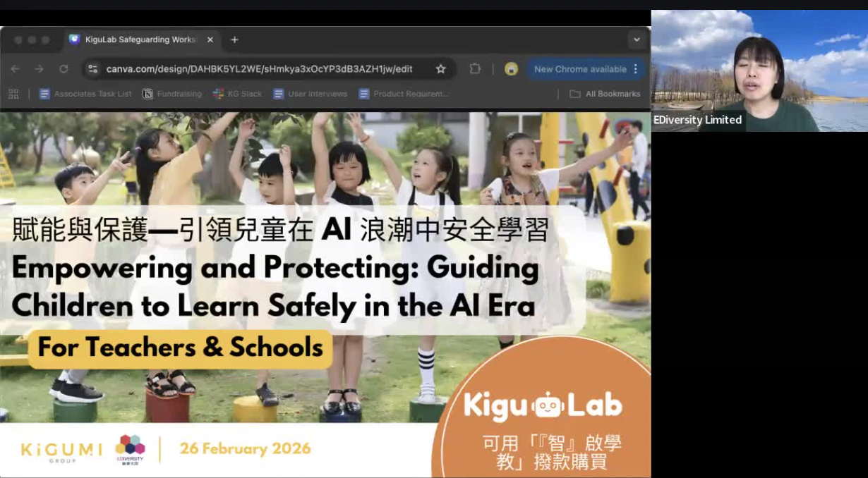Screen dimensions: 868x478
Task: Click the Notion icon beside Fundraising bookmark
Action: click(147, 93)
